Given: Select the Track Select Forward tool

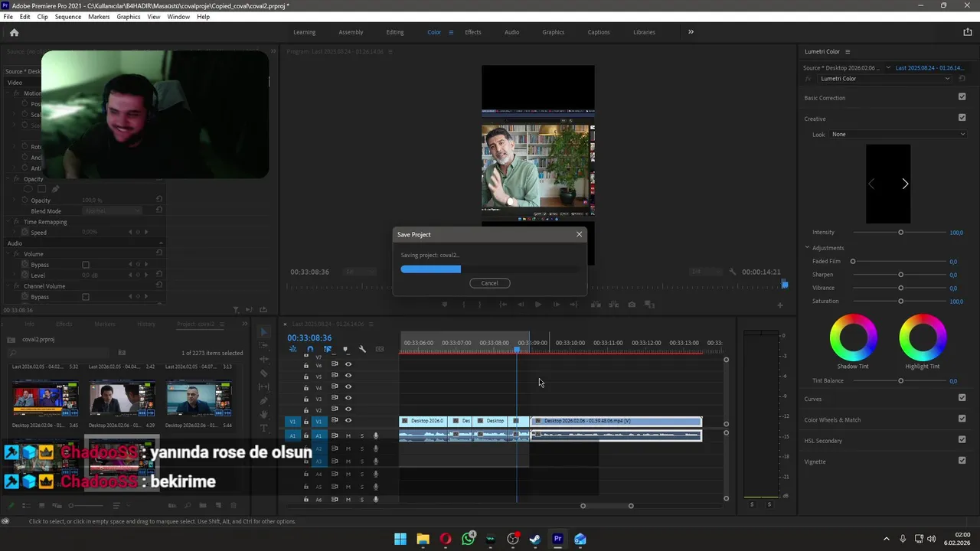Looking at the screenshot, I should (264, 346).
